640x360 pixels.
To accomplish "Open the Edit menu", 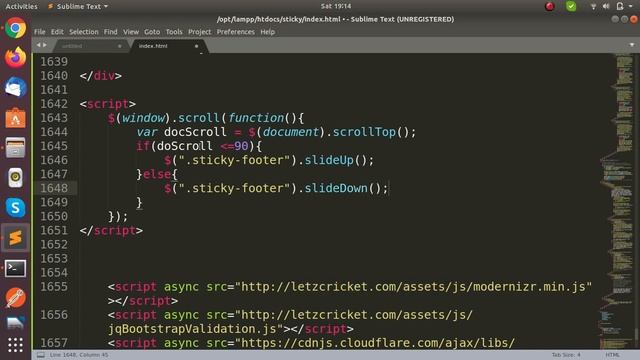I will (x=57, y=32).
